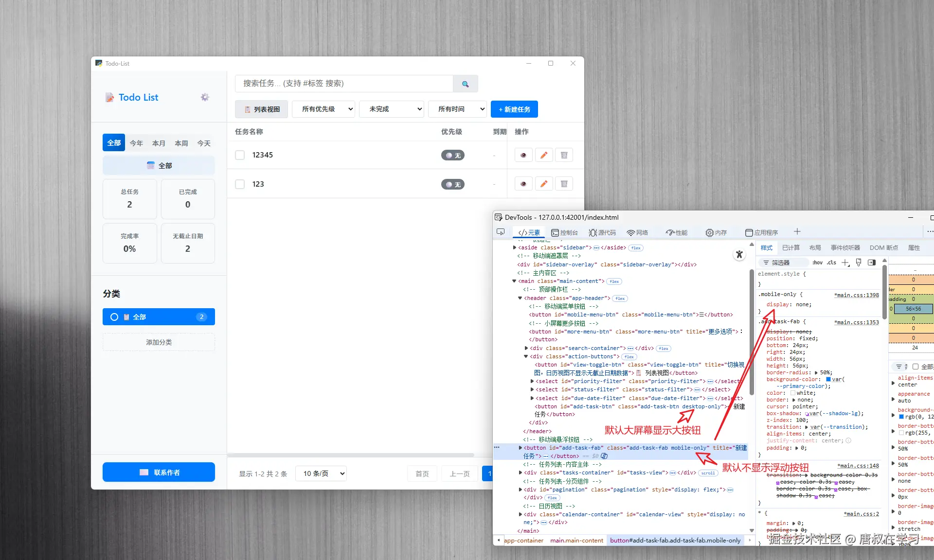Toggle computed styles sidebar icon

pyautogui.click(x=872, y=262)
